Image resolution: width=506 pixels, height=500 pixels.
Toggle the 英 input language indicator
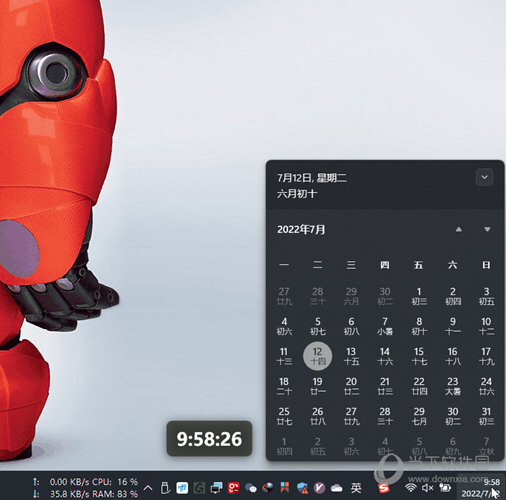356,488
